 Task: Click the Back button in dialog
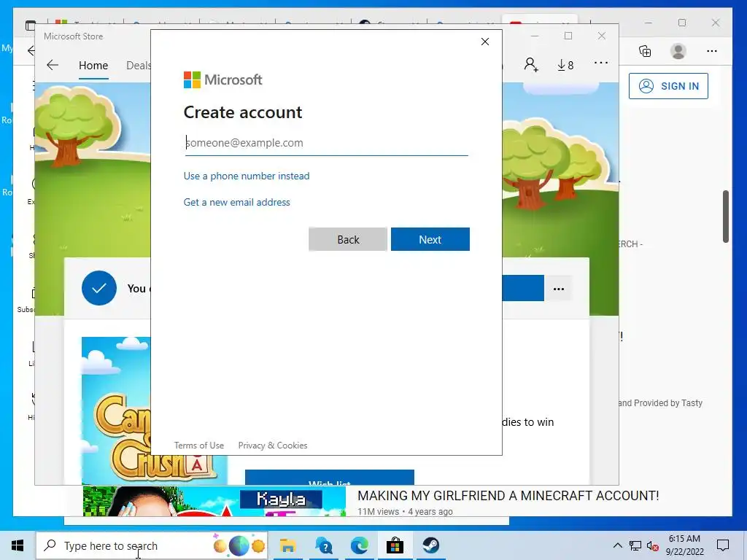point(348,239)
